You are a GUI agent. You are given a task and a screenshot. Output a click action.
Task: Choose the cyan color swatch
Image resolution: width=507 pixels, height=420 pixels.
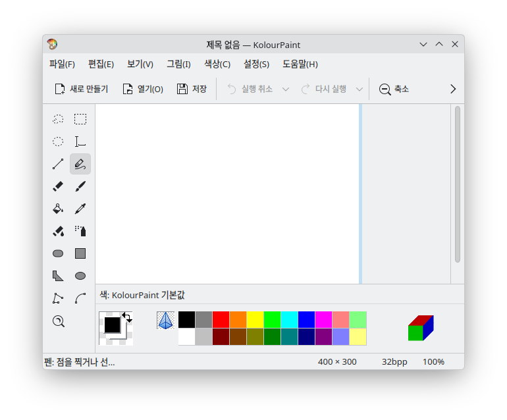290,320
